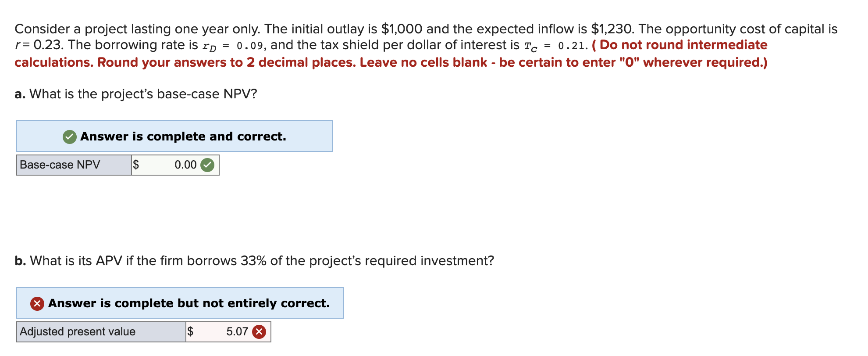Toggle the incorrect mark on the Adjusted present value answer

[x=258, y=332]
